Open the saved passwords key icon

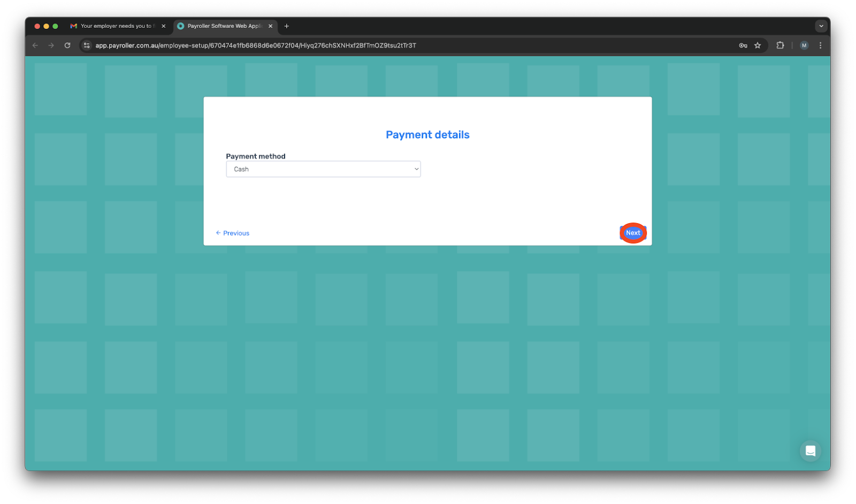click(x=743, y=45)
